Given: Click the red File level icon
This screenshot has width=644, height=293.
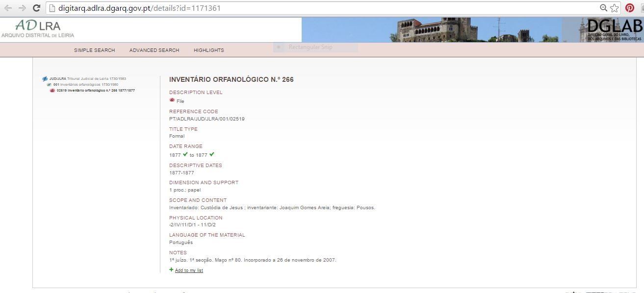Looking at the screenshot, I should 172,100.
